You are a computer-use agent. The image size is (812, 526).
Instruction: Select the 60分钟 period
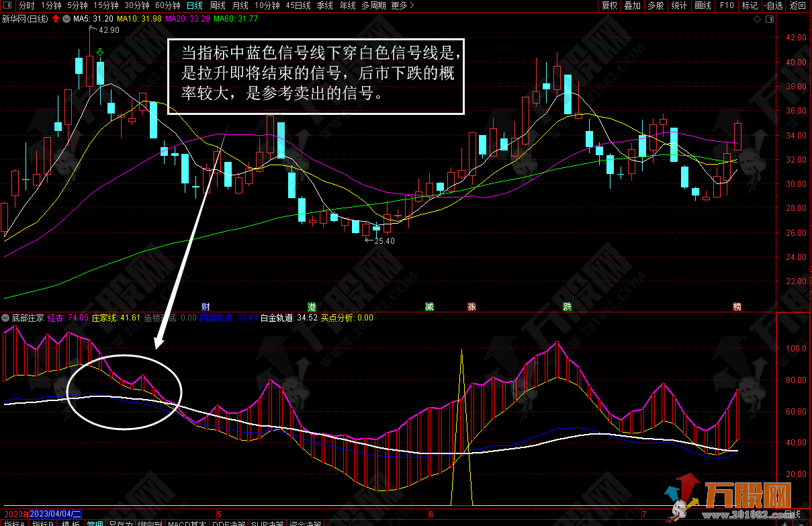click(168, 5)
